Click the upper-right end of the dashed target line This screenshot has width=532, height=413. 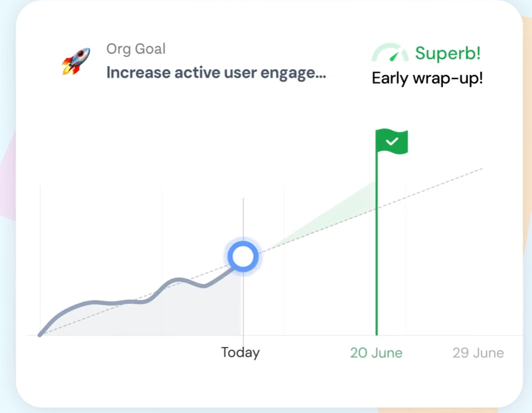[481, 169]
